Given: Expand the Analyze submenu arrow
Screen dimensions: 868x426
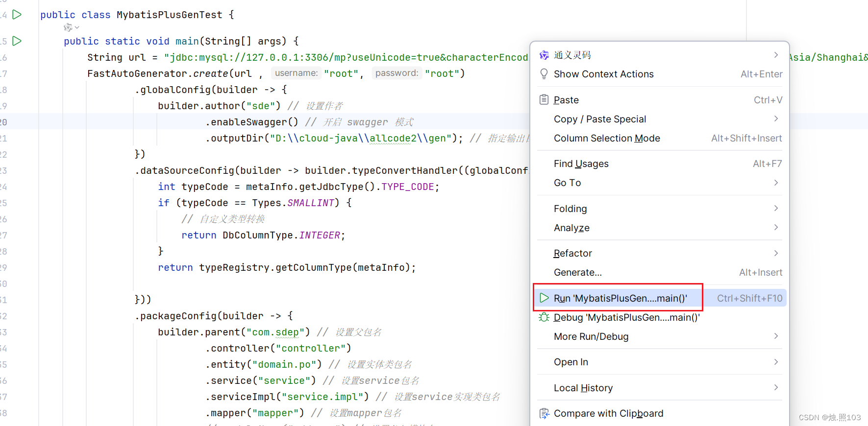Looking at the screenshot, I should [x=776, y=227].
